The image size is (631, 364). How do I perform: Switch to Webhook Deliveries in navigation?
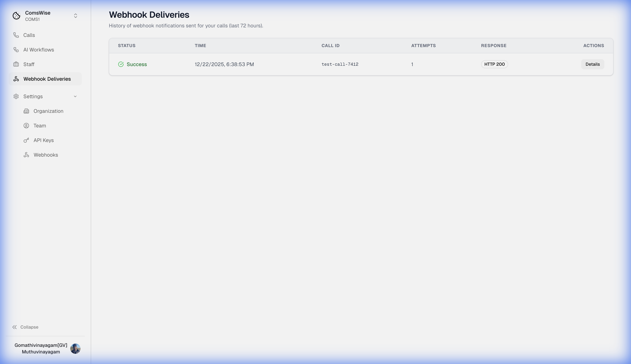(x=47, y=79)
